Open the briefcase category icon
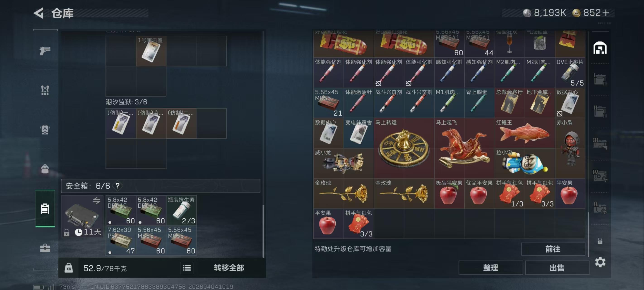644x290 pixels. click(x=45, y=248)
